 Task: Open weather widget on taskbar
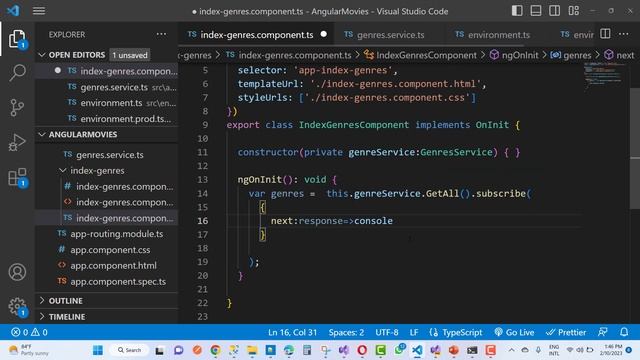coord(29,350)
